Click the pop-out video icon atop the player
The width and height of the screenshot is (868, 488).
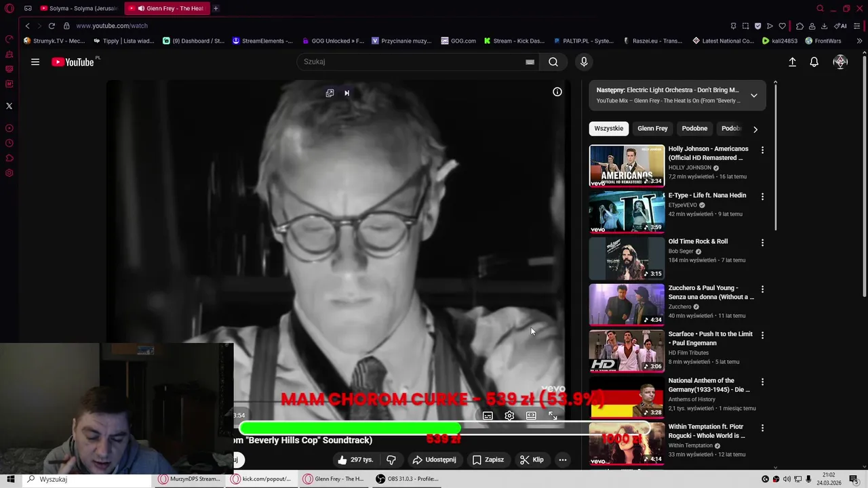point(330,93)
